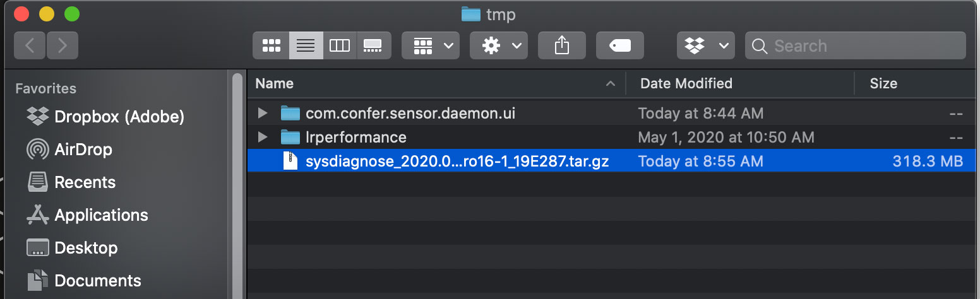Switch to list view

tap(306, 45)
